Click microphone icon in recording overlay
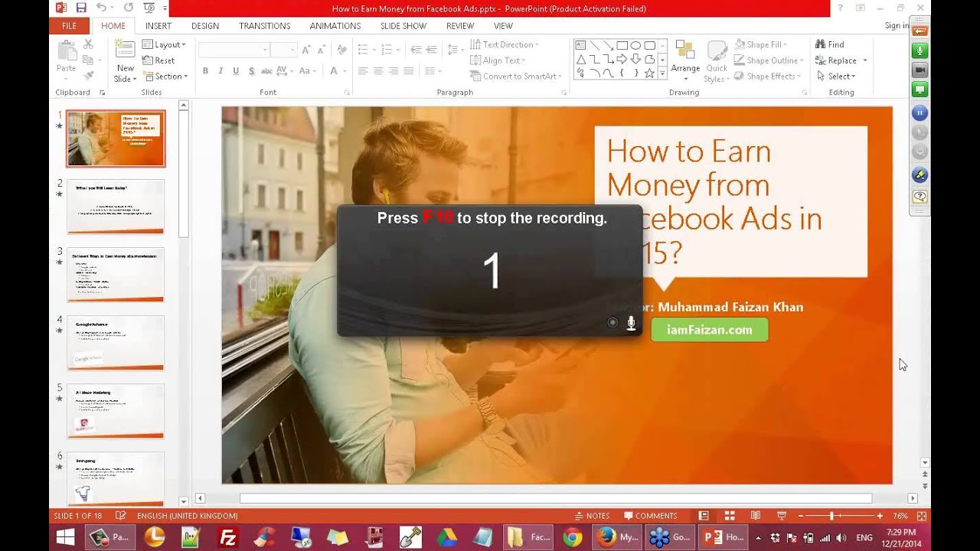The height and width of the screenshot is (551, 980). [x=631, y=323]
